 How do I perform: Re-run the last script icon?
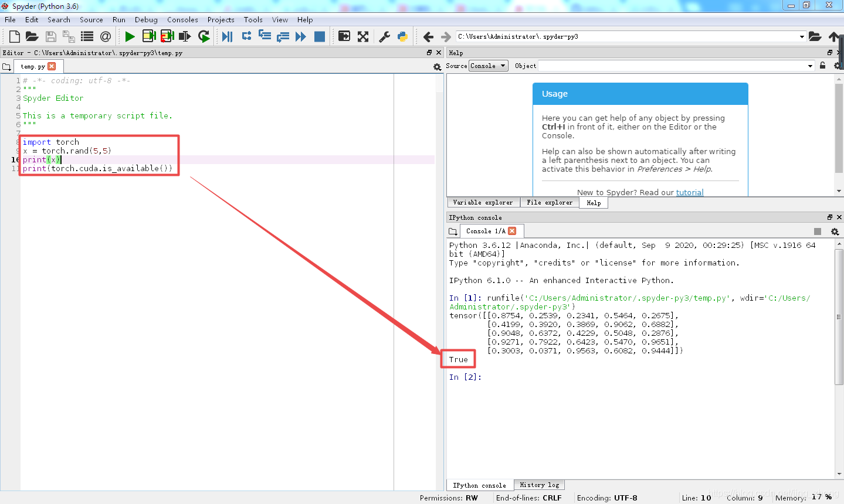pyautogui.click(x=204, y=36)
